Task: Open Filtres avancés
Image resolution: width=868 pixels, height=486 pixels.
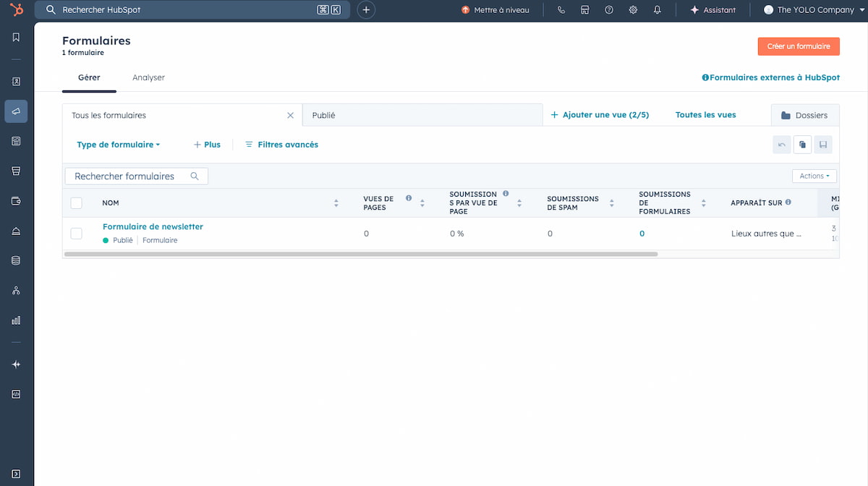Action: [281, 145]
